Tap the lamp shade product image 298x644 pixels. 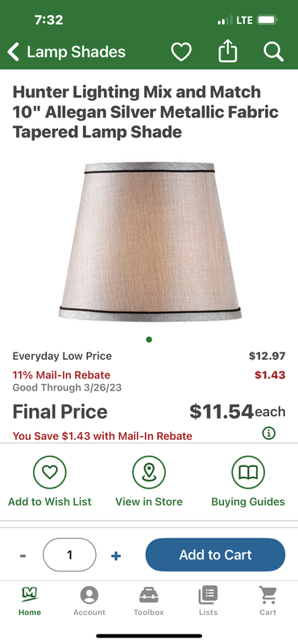(150, 242)
